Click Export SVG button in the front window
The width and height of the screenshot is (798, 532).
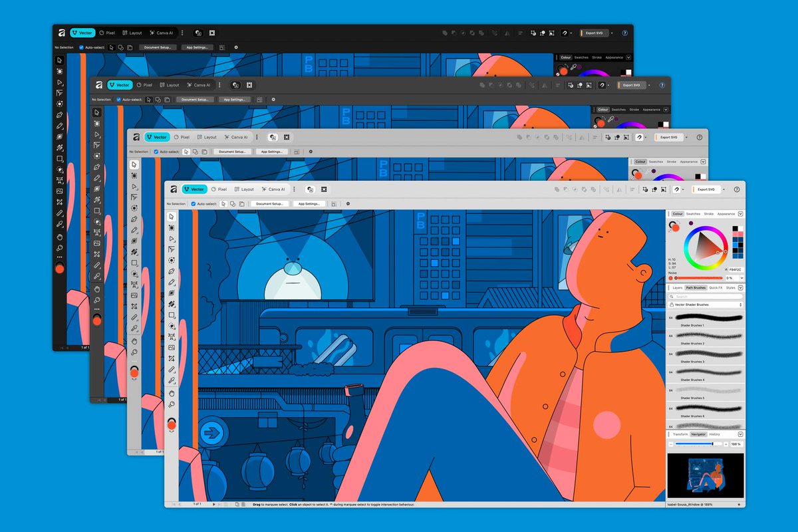(x=706, y=190)
